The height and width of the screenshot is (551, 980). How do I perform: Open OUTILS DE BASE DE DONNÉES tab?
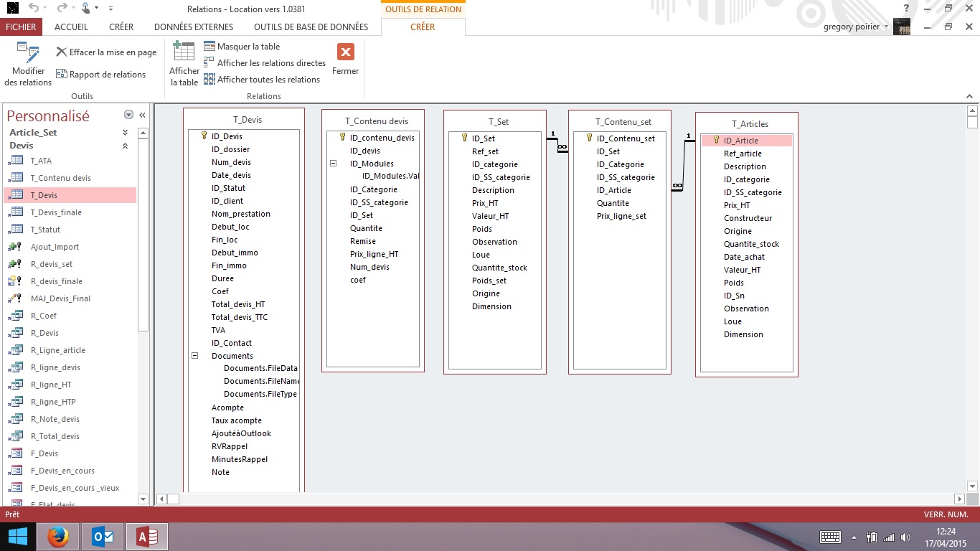[x=311, y=27]
